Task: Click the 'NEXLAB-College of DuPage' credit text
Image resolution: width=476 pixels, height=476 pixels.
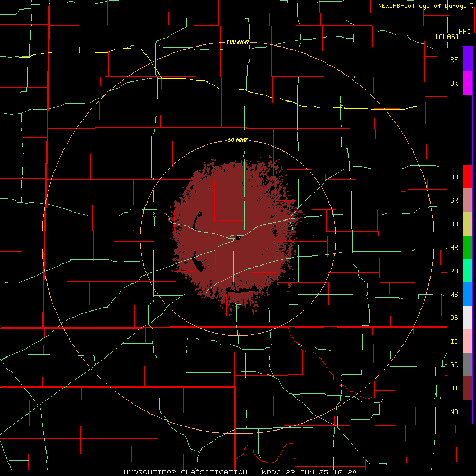Action: pos(423,6)
